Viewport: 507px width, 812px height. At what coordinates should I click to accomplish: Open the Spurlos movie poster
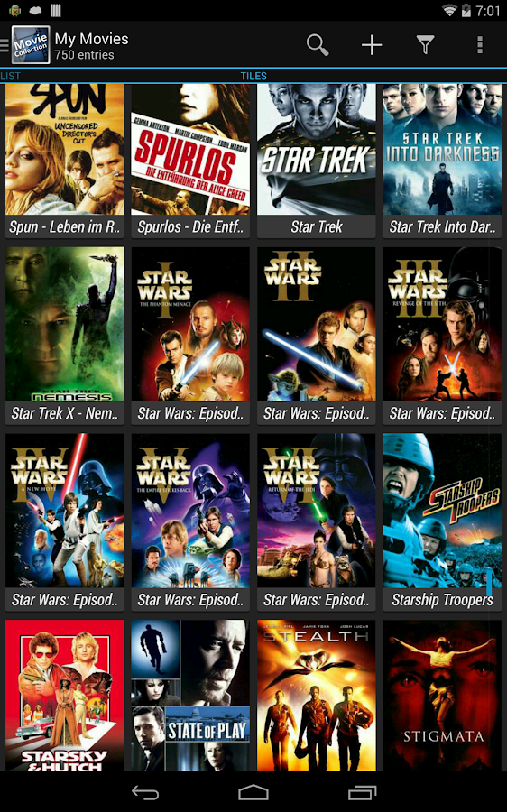coord(190,161)
